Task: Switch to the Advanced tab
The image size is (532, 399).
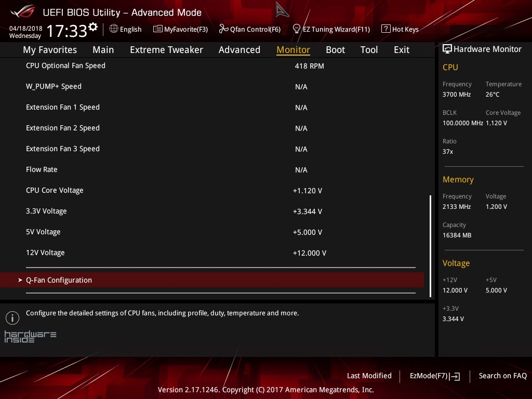Action: click(x=239, y=49)
